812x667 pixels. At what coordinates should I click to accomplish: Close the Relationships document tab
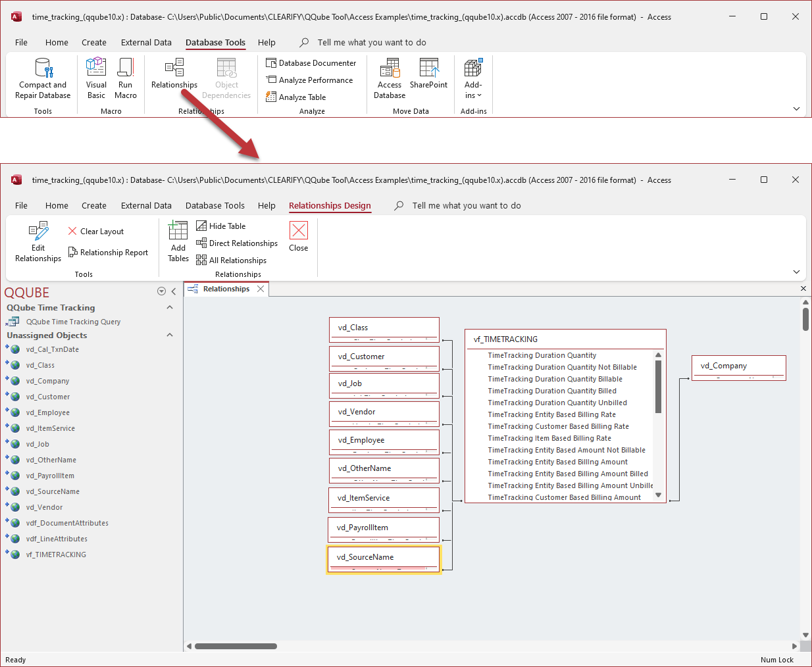coord(261,289)
